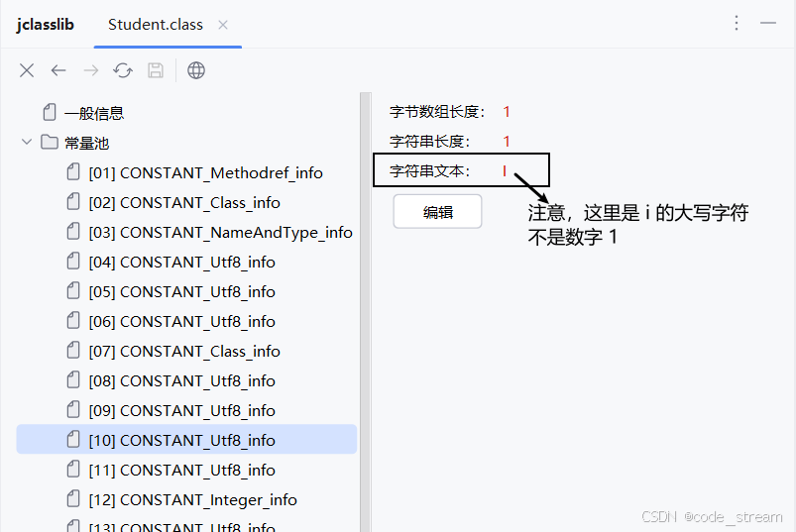The image size is (796, 532).
Task: Click the 字符串文本 label
Action: (x=430, y=171)
